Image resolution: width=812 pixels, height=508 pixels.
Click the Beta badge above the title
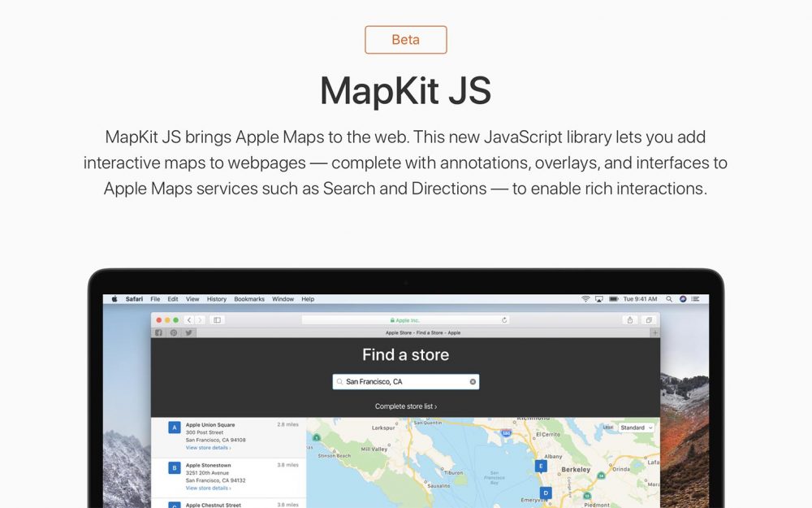pos(405,40)
